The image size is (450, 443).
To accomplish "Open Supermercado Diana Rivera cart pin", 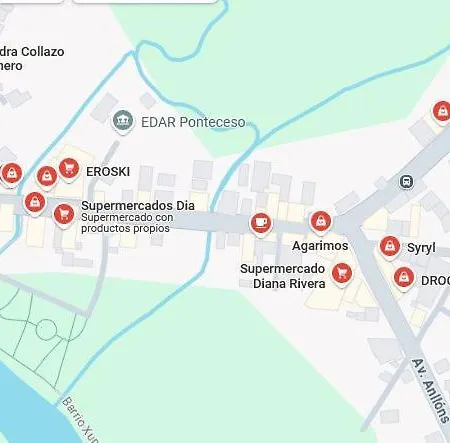I will point(342,274).
